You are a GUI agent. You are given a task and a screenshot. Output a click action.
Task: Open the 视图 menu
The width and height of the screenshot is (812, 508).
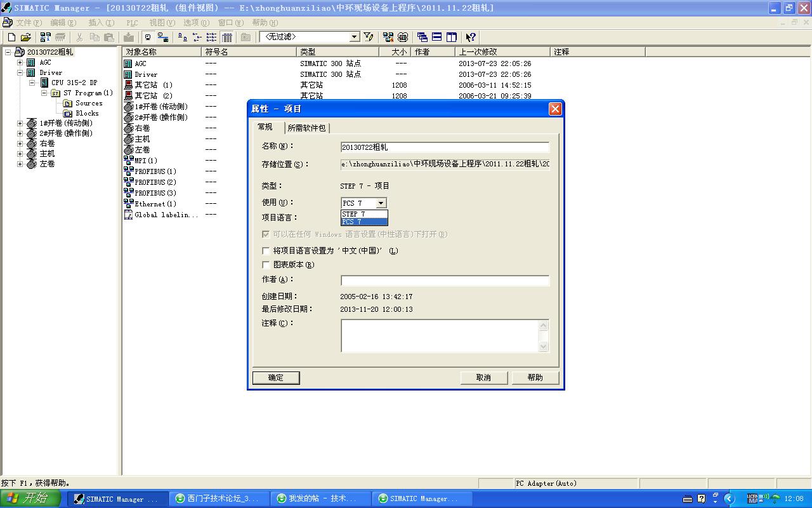point(162,23)
